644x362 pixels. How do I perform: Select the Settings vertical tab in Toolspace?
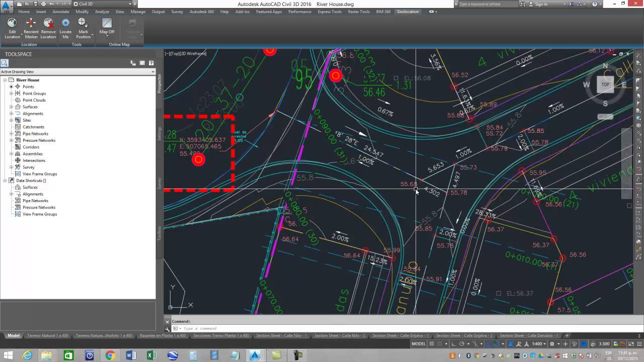pos(159,134)
